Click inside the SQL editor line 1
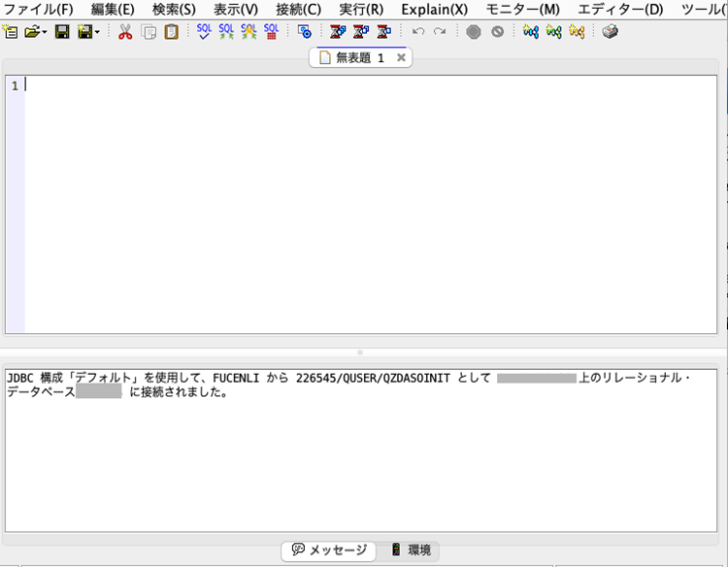The image size is (728, 567). pos(369,86)
